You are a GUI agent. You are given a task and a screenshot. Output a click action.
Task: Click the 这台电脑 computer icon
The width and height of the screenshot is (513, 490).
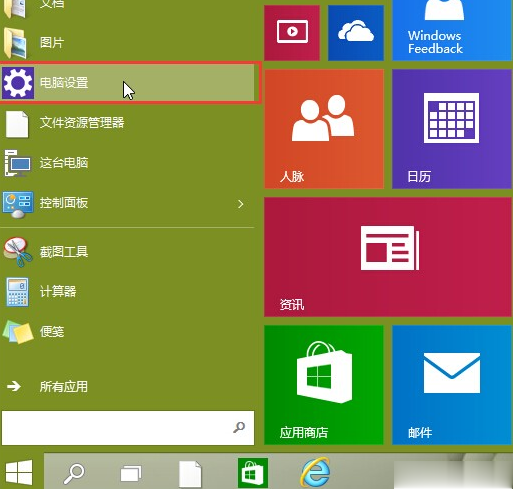17,163
